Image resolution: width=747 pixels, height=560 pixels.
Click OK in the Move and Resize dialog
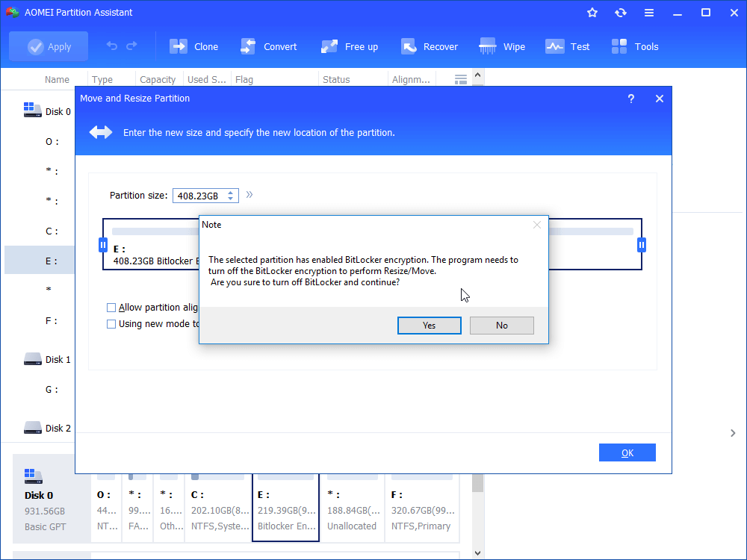click(x=627, y=452)
